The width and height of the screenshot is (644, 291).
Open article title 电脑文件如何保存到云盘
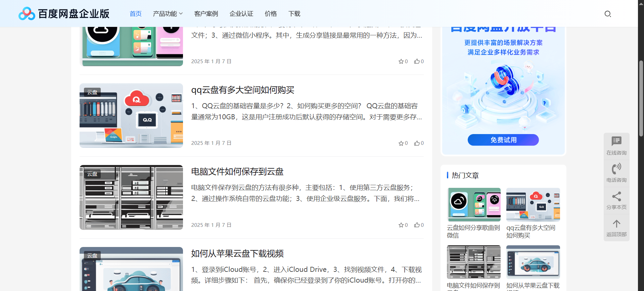click(237, 172)
